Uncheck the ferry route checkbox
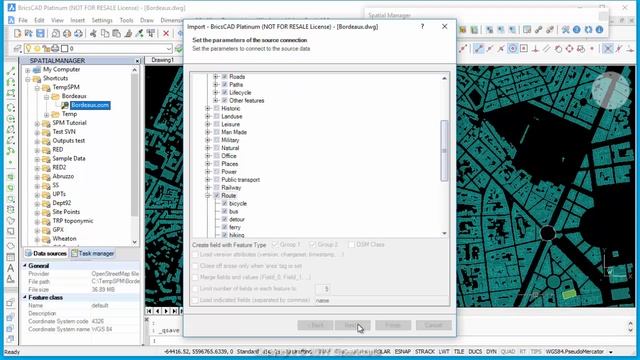Screen dimensions: 640x360 point(224,227)
